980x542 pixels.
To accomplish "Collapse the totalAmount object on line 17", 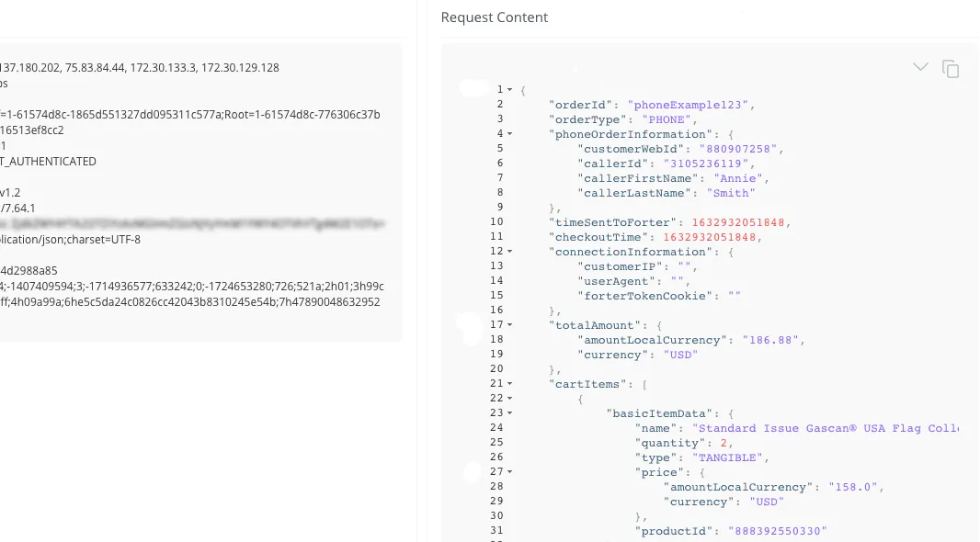I will pos(509,324).
